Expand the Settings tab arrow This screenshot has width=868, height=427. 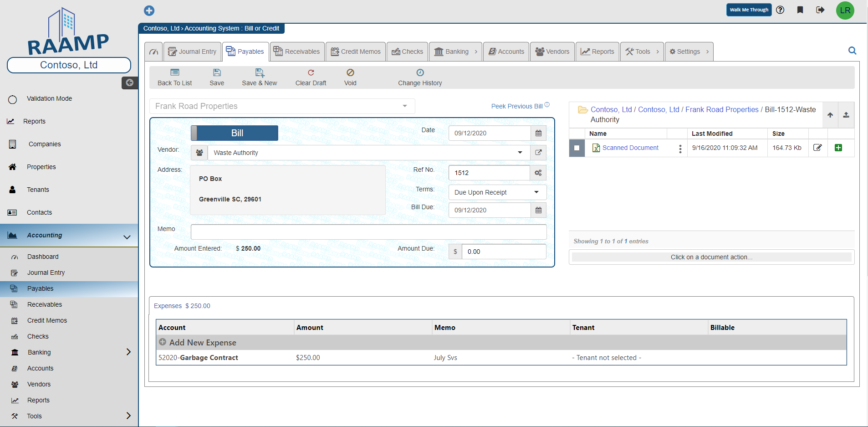[x=707, y=51]
